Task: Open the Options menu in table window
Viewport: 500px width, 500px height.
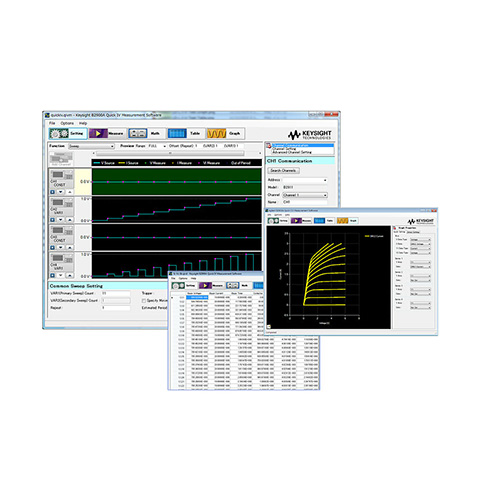Action: tap(183, 278)
